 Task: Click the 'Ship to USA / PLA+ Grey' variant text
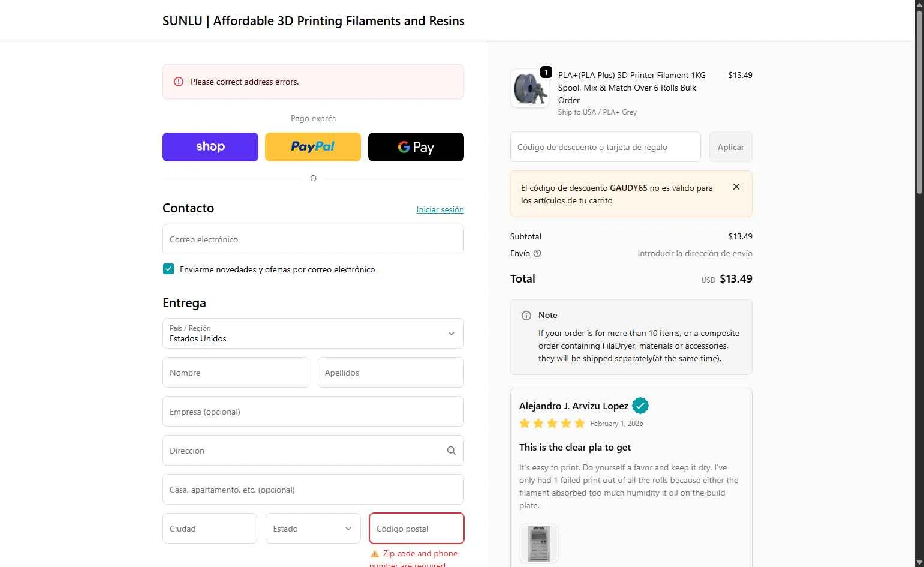597,112
